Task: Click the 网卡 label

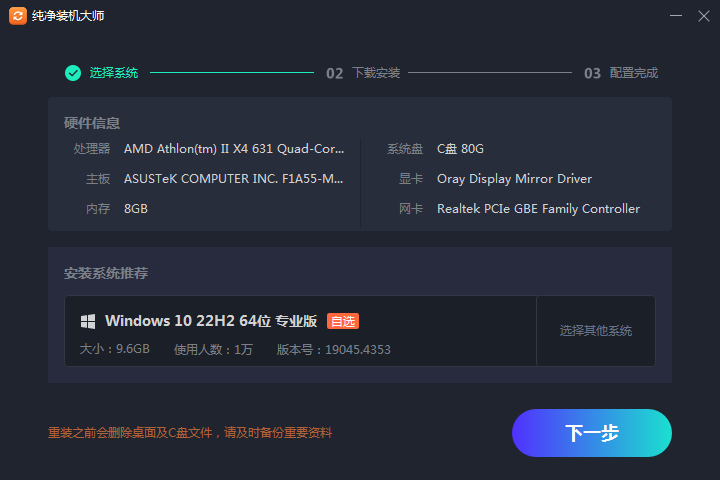Action: click(x=411, y=209)
